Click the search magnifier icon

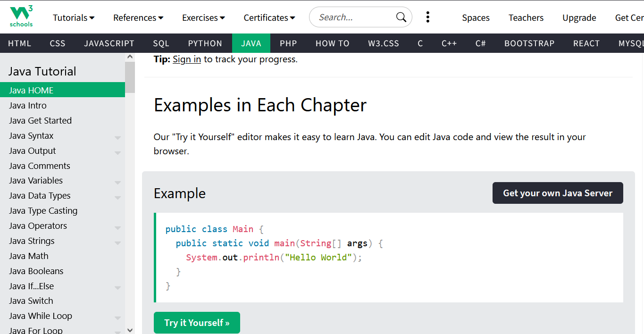click(x=401, y=17)
